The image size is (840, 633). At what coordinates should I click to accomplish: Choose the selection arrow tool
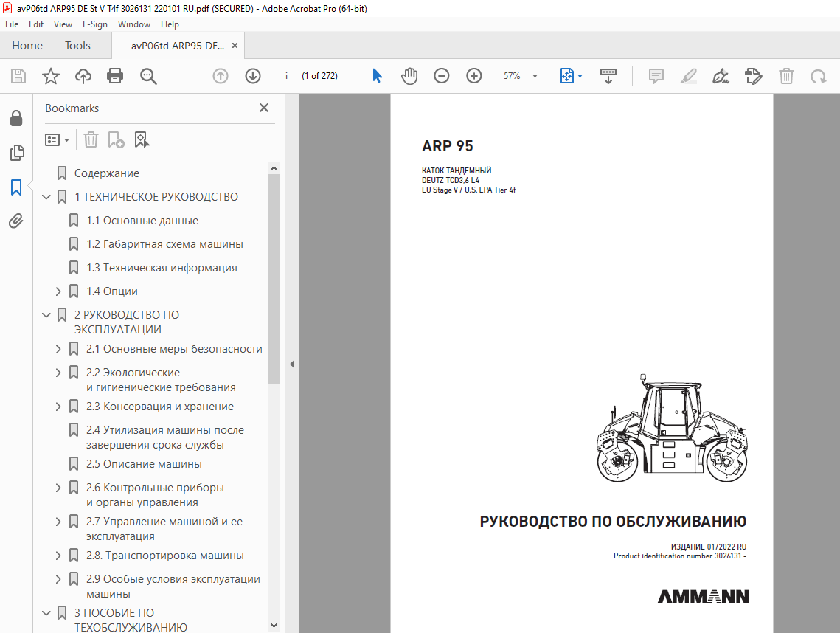(377, 76)
